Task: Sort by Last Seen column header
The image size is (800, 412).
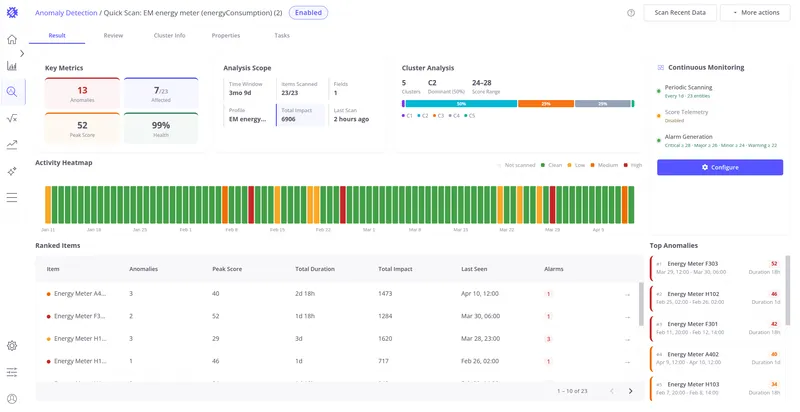Action: 474,269
